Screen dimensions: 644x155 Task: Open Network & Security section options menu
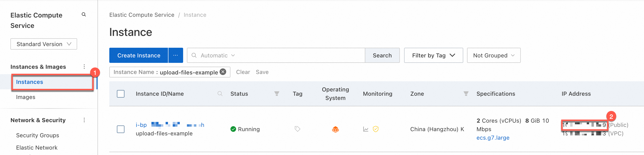pyautogui.click(x=84, y=120)
